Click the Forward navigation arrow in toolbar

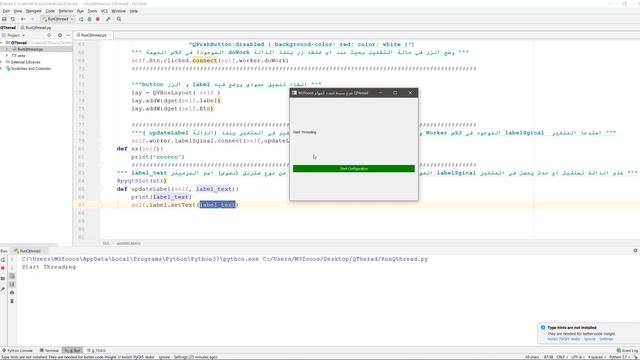tap(32, 19)
